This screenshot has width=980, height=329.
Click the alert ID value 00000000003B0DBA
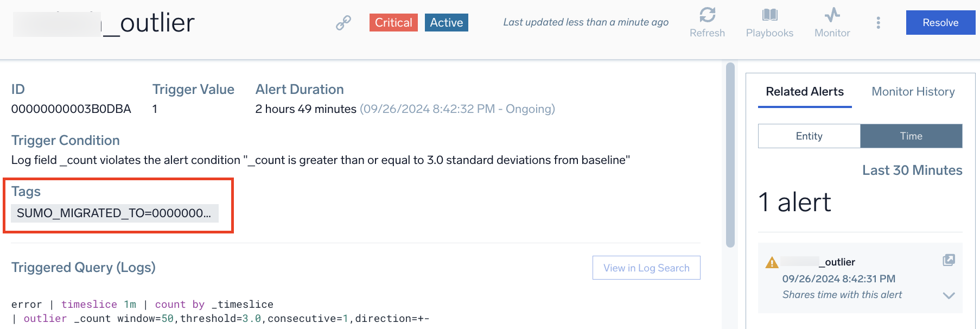tap(71, 109)
